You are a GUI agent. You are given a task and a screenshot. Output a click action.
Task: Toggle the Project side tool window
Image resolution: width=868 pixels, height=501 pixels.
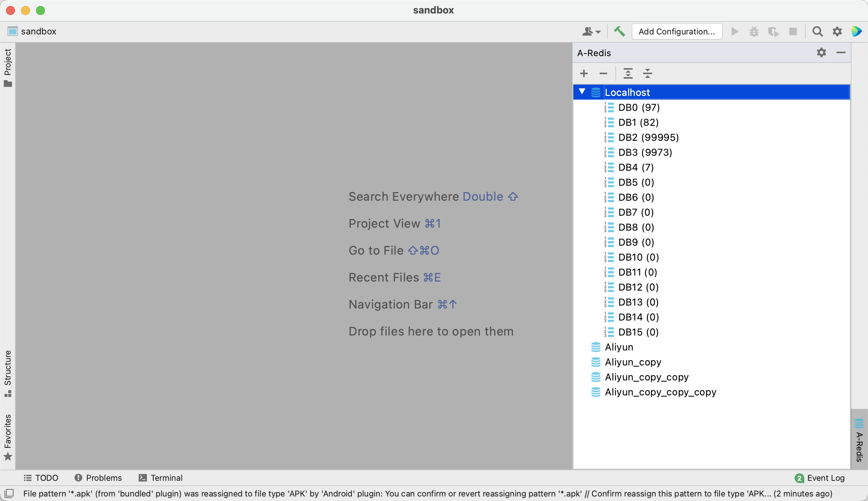click(7, 67)
